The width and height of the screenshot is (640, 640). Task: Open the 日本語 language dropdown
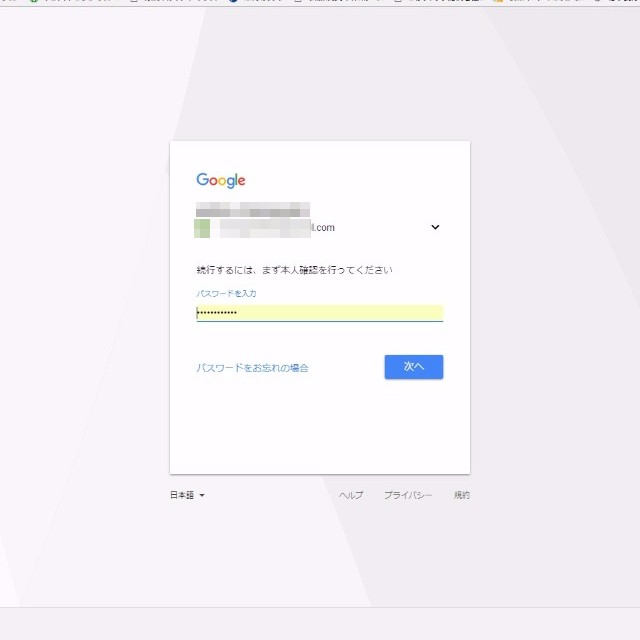point(187,495)
